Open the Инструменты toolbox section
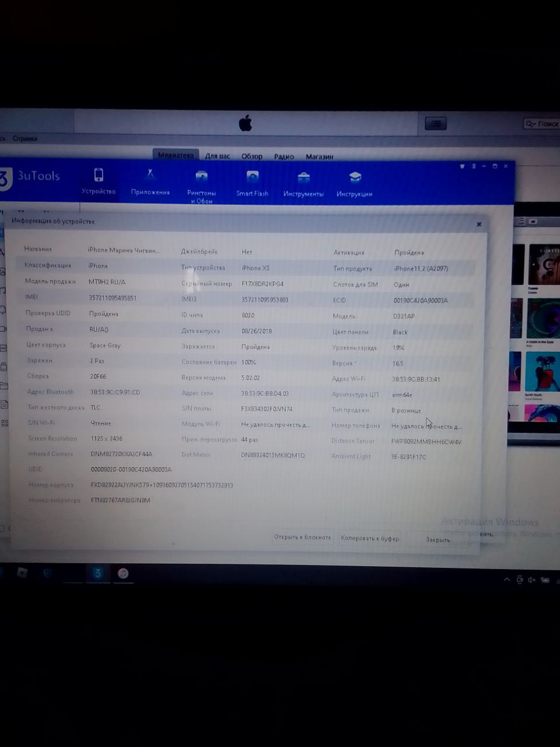 pos(303,184)
